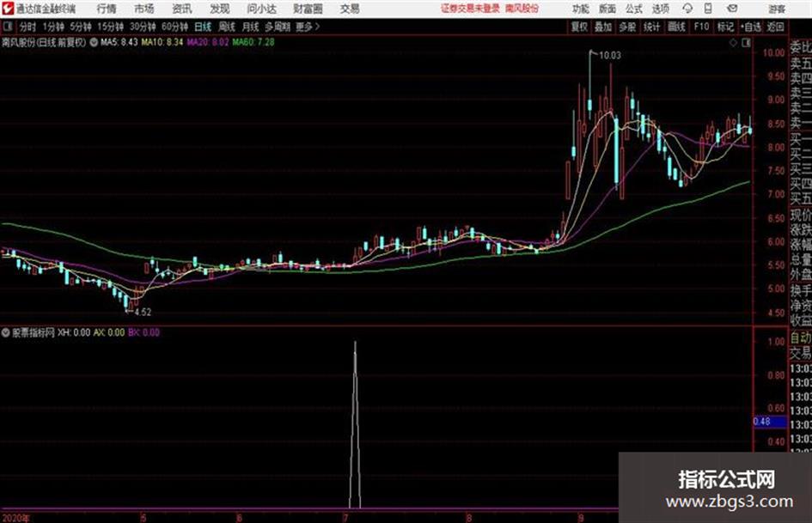The image size is (812, 523).
Task: Open the 交易 menu
Action: 350,9
